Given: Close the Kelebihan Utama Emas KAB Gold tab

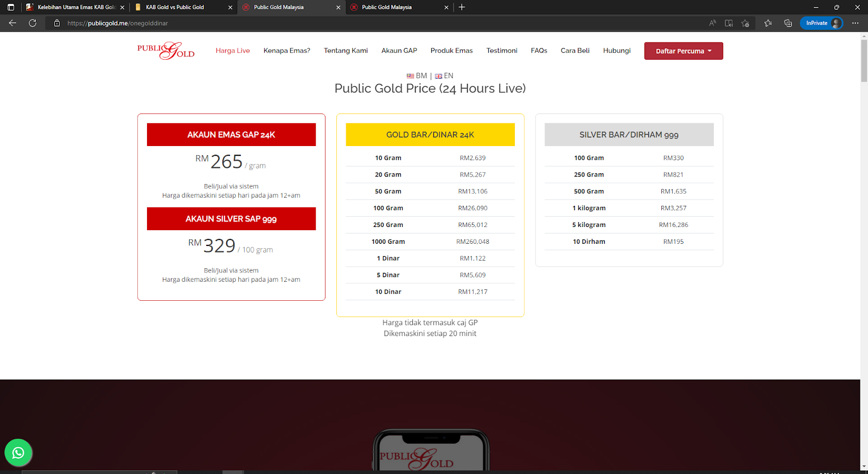Looking at the screenshot, I should pyautogui.click(x=122, y=7).
